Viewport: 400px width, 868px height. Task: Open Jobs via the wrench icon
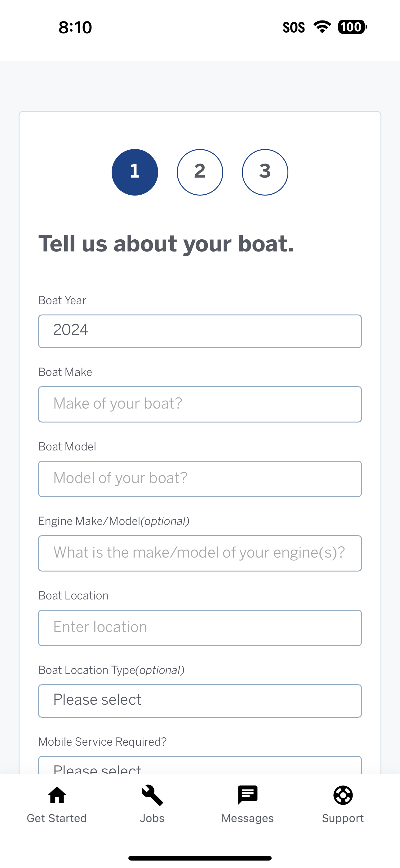(x=152, y=795)
